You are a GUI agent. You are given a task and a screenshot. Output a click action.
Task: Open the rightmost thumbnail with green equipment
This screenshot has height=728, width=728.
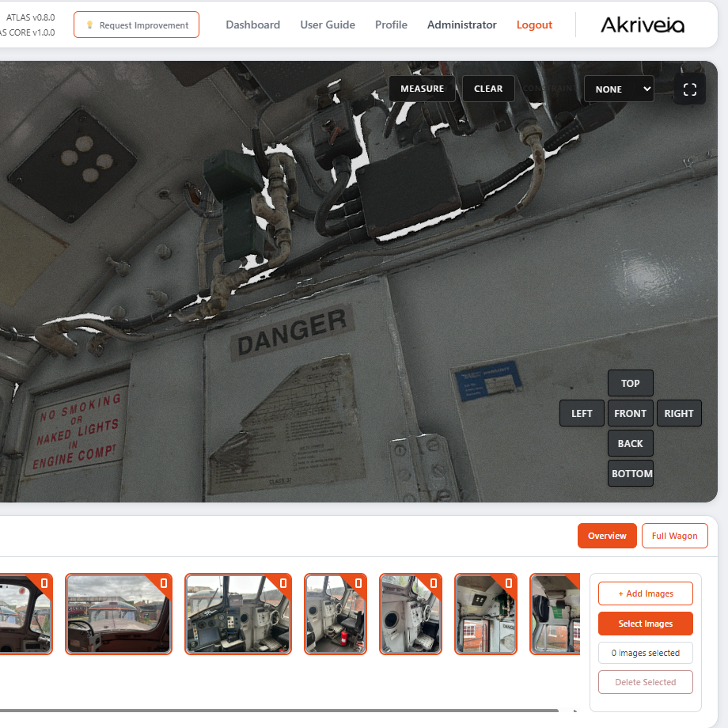(x=555, y=614)
